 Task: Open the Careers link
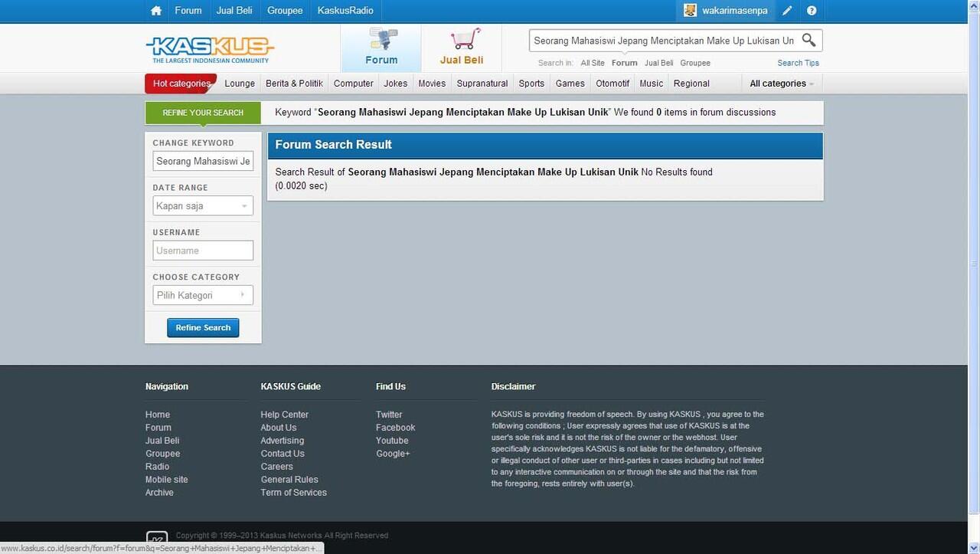tap(277, 467)
